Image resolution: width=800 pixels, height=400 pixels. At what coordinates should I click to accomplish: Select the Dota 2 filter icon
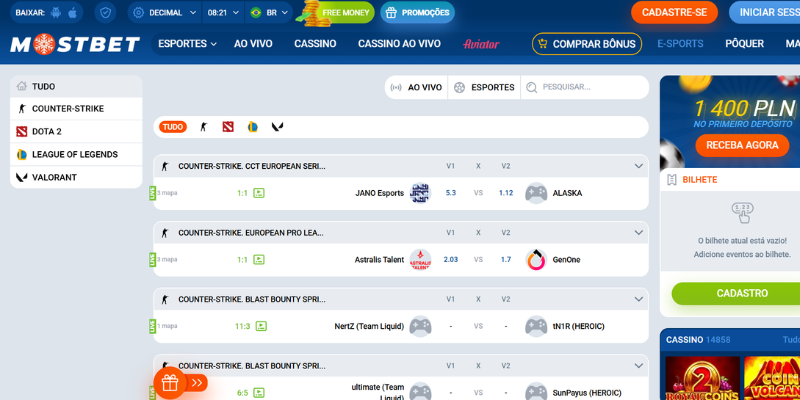[228, 127]
